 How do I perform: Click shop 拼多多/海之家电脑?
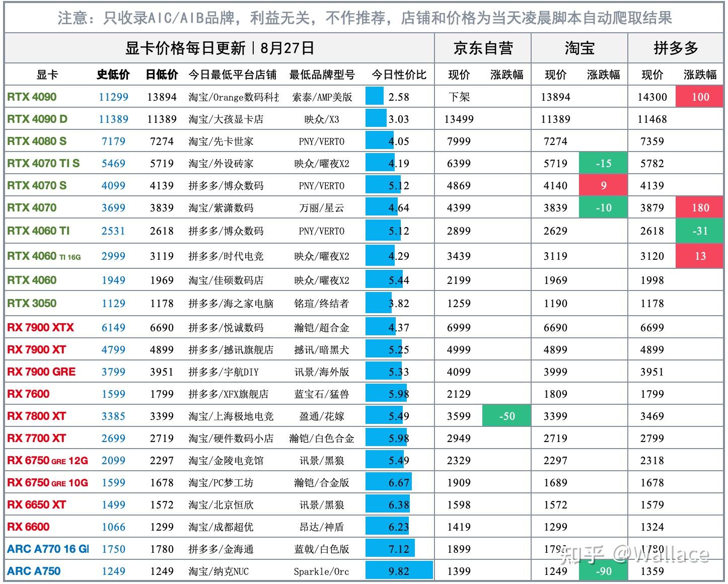231,304
